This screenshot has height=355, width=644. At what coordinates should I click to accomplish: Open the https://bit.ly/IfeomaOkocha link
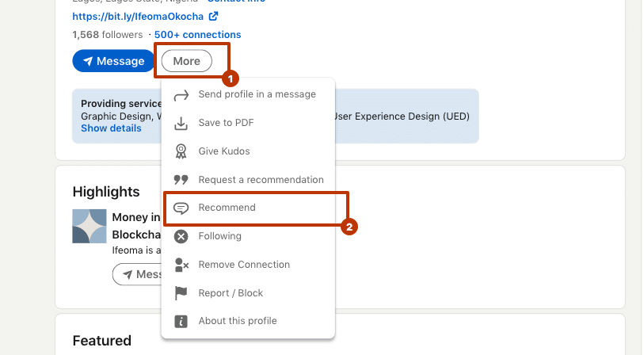tap(138, 17)
